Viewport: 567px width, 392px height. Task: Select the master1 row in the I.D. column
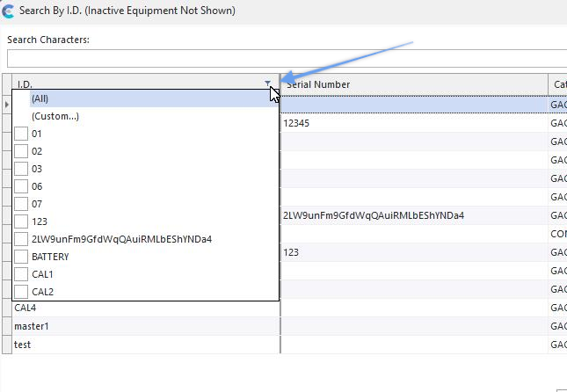click(x=146, y=326)
